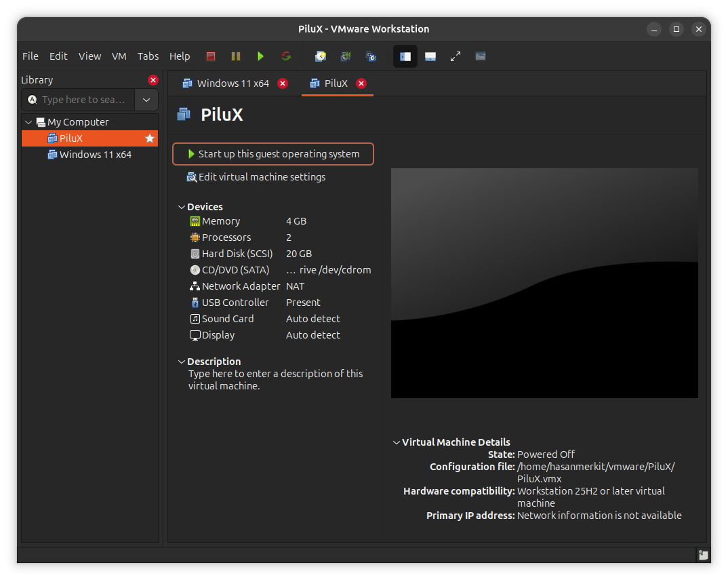This screenshot has height=580, width=728.
Task: Select My Computer in the library tree
Action: pyautogui.click(x=78, y=122)
